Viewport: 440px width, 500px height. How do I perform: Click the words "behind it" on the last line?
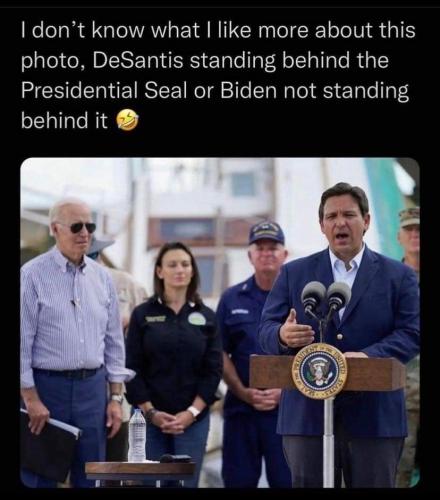64,120
